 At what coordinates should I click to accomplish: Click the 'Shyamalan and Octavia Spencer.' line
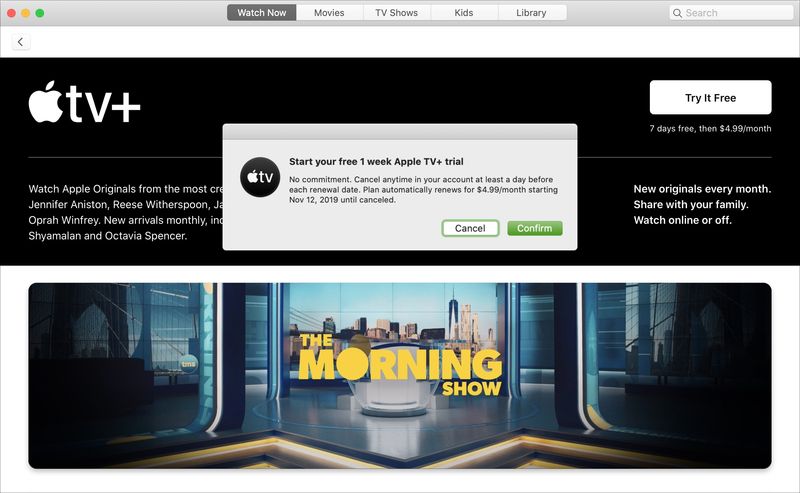click(108, 236)
